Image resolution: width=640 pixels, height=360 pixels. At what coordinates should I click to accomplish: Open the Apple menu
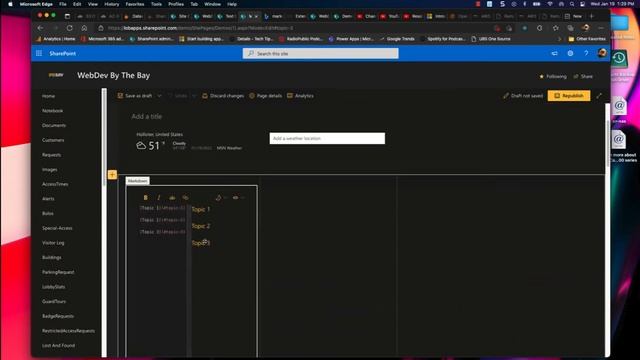coord(10,4)
